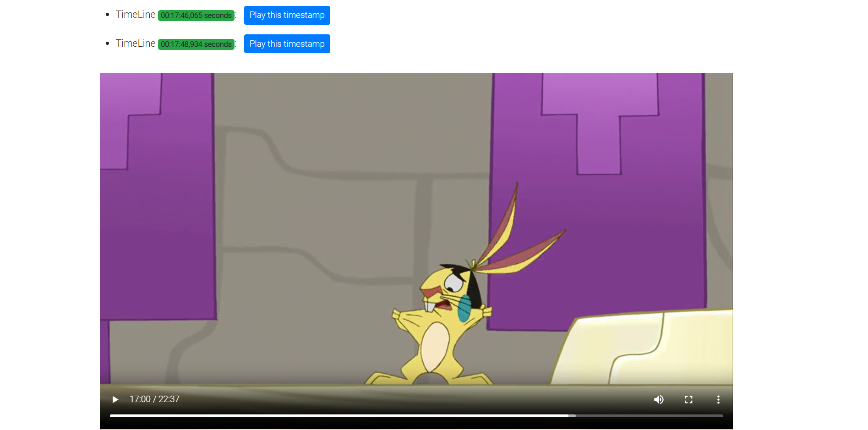Open the video more options menu
The image size is (868, 430).
(x=718, y=399)
